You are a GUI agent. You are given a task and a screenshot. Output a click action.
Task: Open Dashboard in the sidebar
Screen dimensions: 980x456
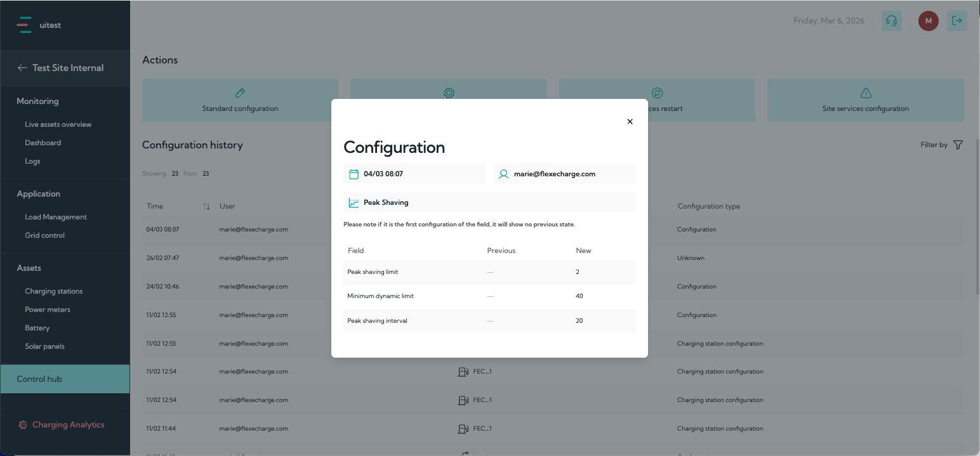pyautogui.click(x=43, y=143)
